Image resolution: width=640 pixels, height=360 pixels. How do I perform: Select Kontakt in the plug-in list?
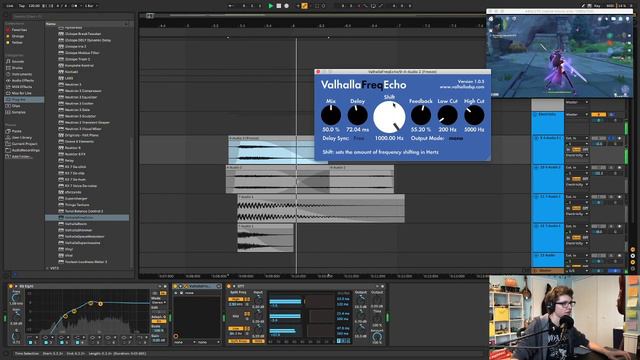click(x=71, y=72)
